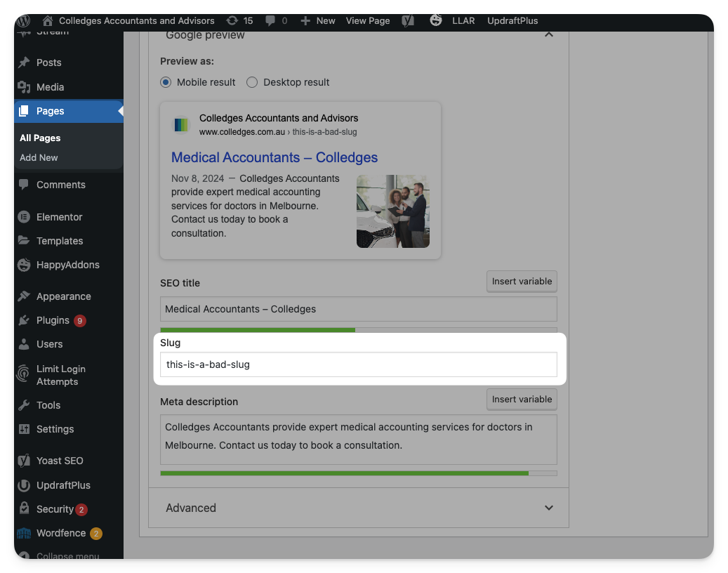Click the Meta description text area

tap(358, 439)
